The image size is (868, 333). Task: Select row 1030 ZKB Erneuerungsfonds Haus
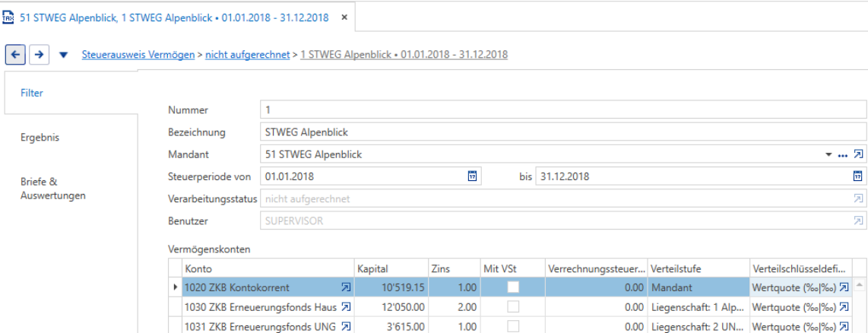[x=509, y=307]
